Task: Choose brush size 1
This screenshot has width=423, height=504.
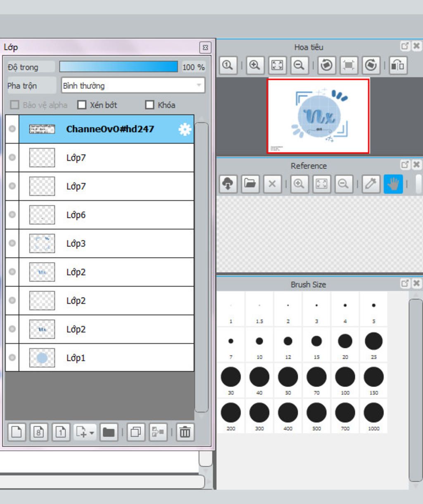Action: click(x=231, y=309)
